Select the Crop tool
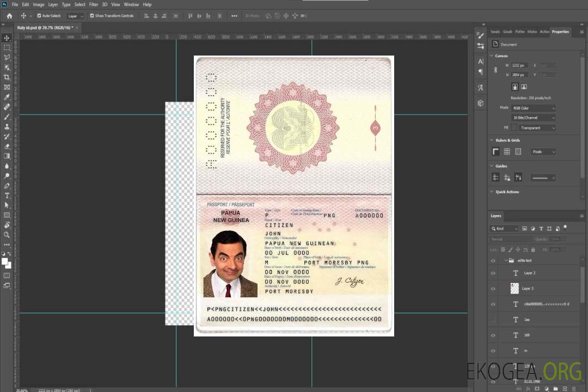This screenshot has height=392, width=588. pos(7,77)
